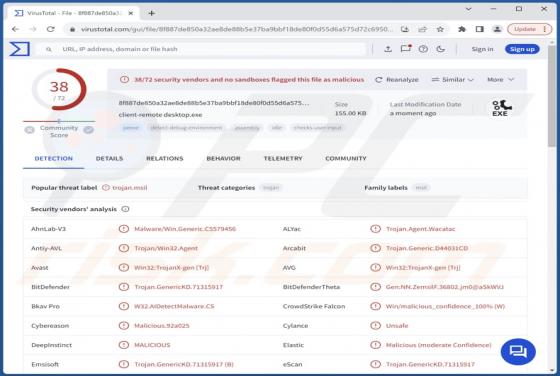Vote positive on community score

point(89,130)
